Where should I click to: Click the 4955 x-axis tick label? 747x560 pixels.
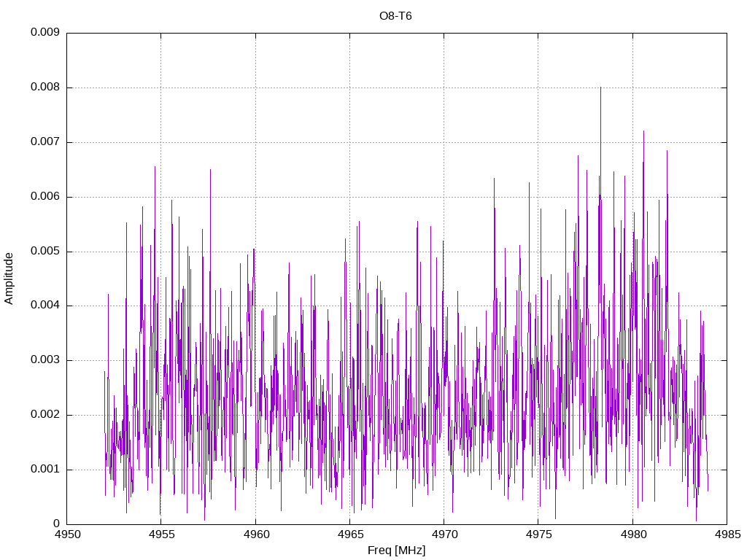click(x=161, y=534)
